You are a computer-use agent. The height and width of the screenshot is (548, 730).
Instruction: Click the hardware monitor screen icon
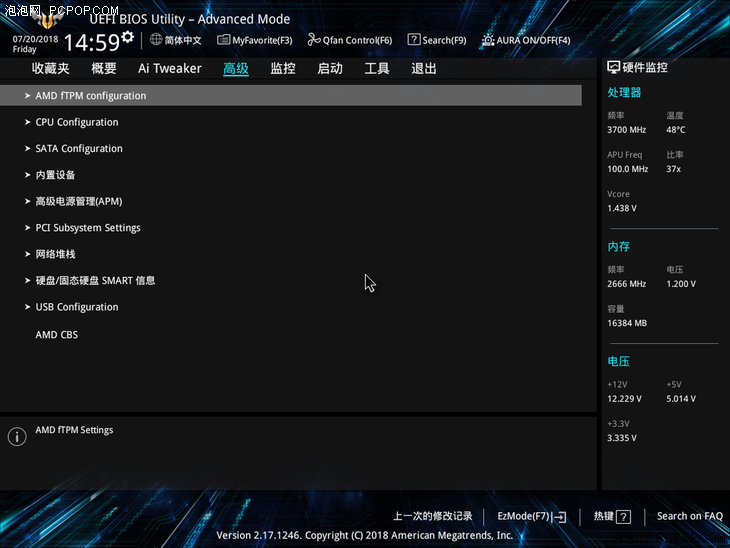click(613, 68)
